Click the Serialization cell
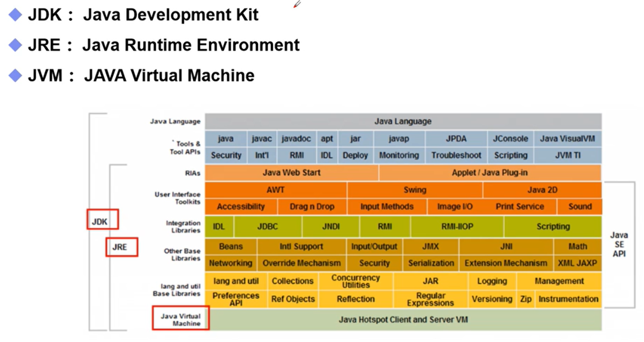 (431, 263)
